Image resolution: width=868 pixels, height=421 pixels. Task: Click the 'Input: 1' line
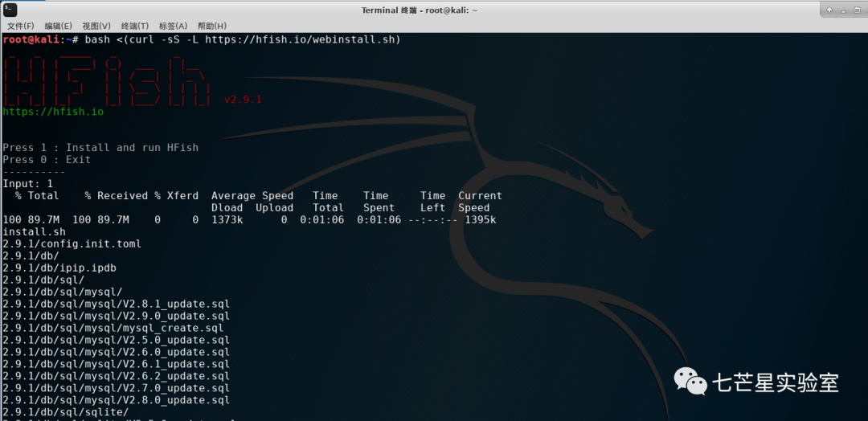tap(27, 184)
